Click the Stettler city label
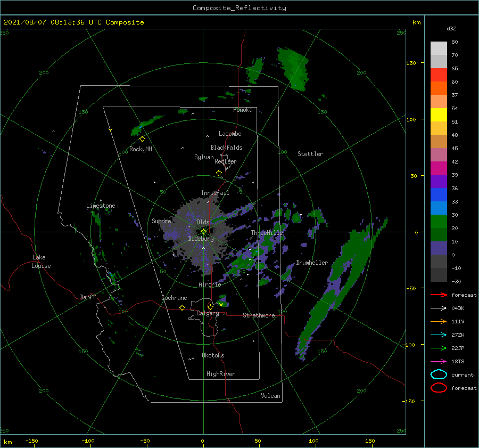The width and height of the screenshot is (479, 448). (310, 154)
